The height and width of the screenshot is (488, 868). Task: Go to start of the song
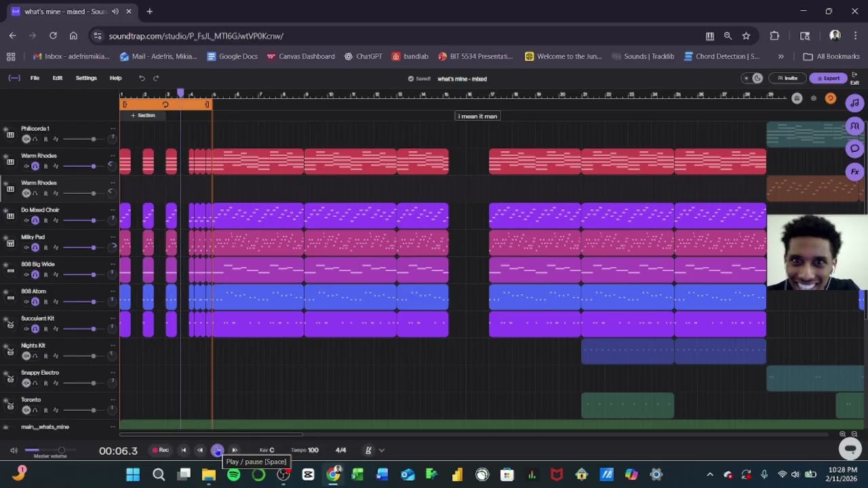[183, 450]
